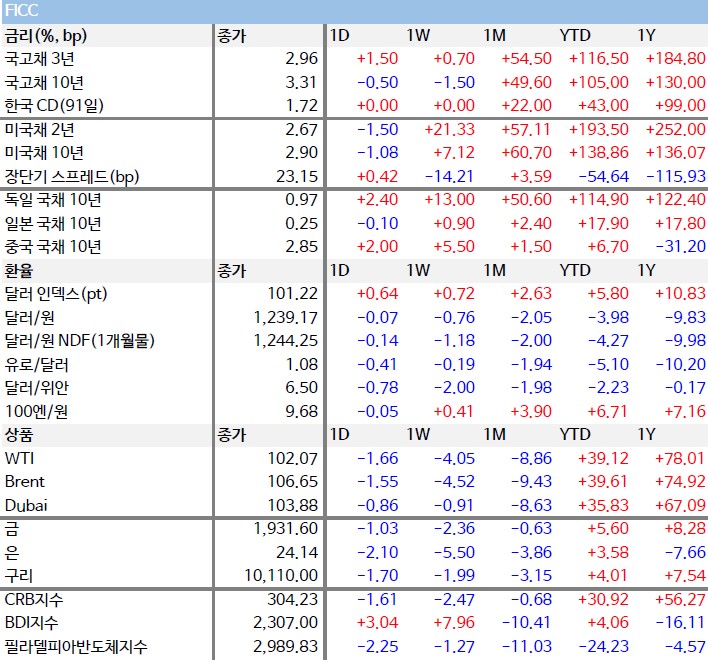Screen dimensions: 708x668
Task: Click the 미국채 2년 row label
Action: 39,130
